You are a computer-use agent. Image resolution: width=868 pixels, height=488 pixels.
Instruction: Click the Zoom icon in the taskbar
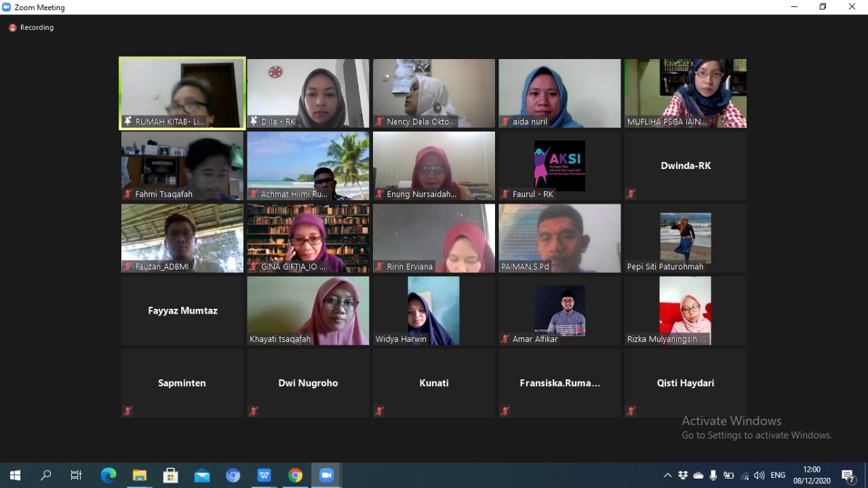tap(326, 475)
